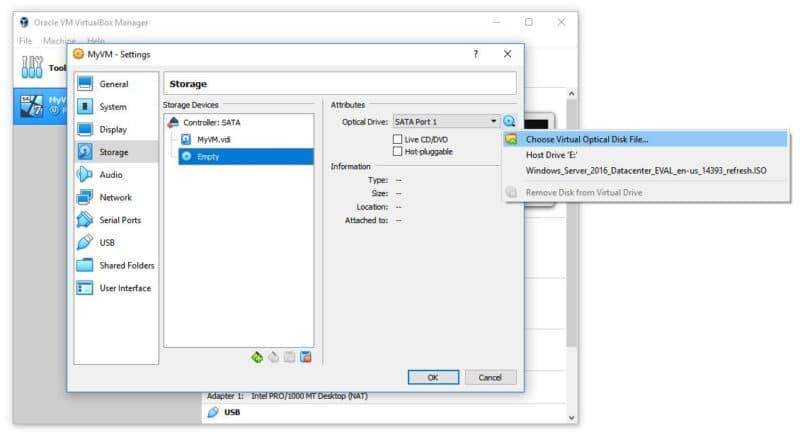The width and height of the screenshot is (800, 442).
Task: Expand the SATA Port 1 dropdown
Action: tap(445, 121)
